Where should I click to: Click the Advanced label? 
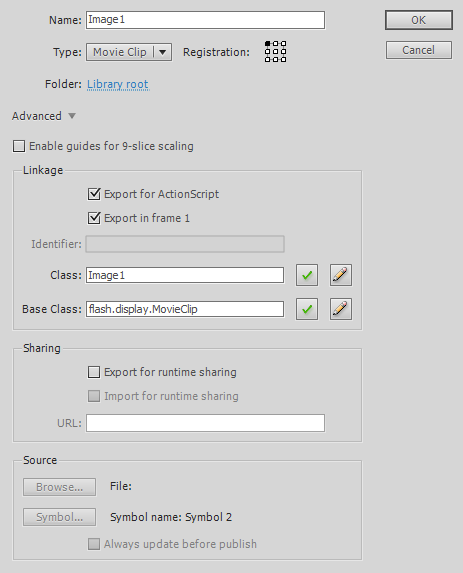[x=37, y=116]
